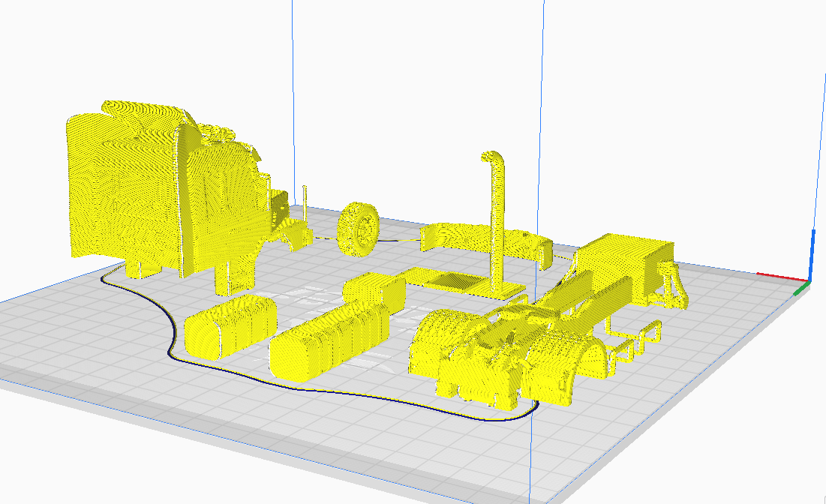
Task: Click the blue Z axis indicator
Action: (814, 251)
